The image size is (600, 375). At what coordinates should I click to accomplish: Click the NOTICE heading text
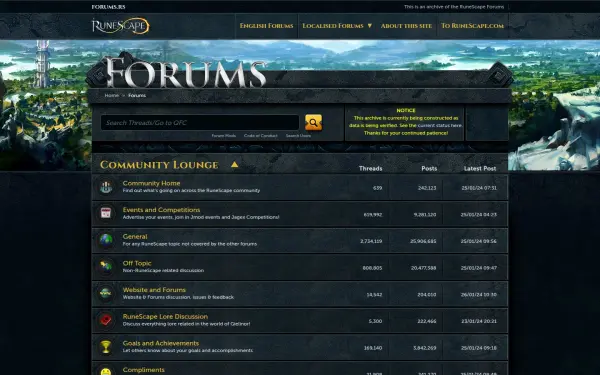(x=406, y=110)
